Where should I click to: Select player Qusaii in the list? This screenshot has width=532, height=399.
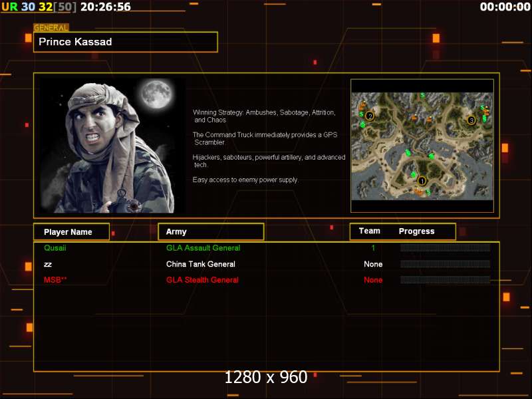point(55,248)
